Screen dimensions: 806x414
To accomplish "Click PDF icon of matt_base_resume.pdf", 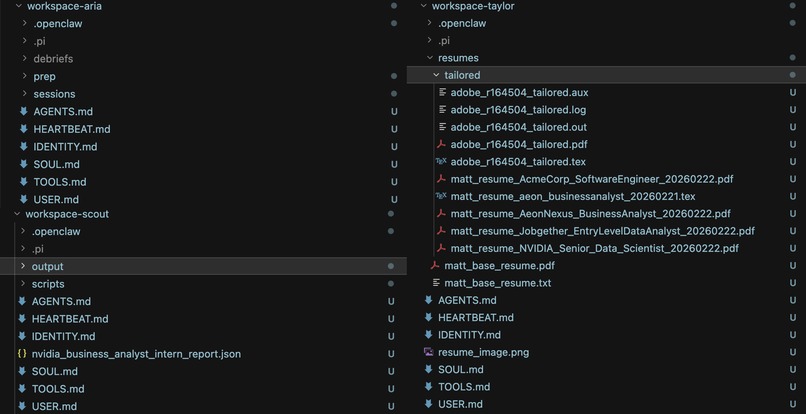I will click(x=435, y=265).
